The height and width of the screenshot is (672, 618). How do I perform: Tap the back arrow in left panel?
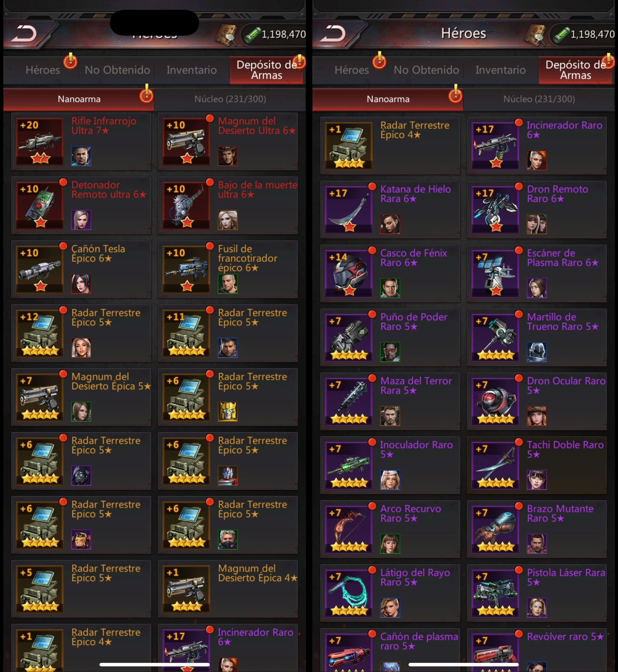pyautogui.click(x=24, y=34)
